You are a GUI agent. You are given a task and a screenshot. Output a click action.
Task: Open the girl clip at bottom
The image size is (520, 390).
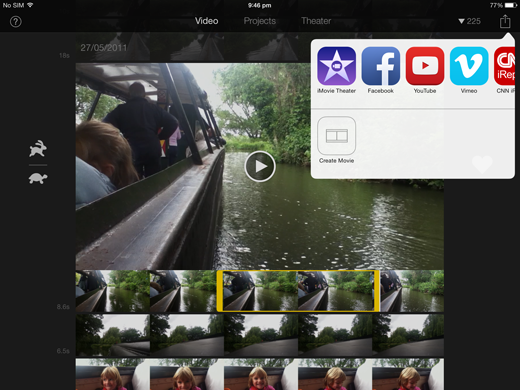pyautogui.click(x=260, y=374)
